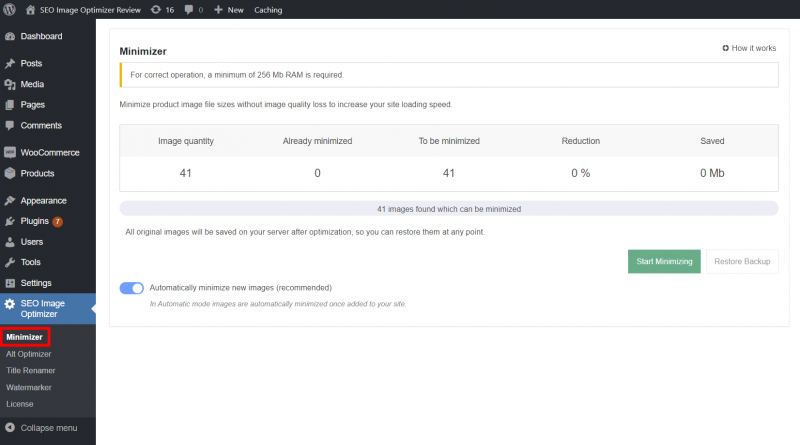Toggle automatic minimizing of new images
800x445 pixels.
[x=132, y=288]
